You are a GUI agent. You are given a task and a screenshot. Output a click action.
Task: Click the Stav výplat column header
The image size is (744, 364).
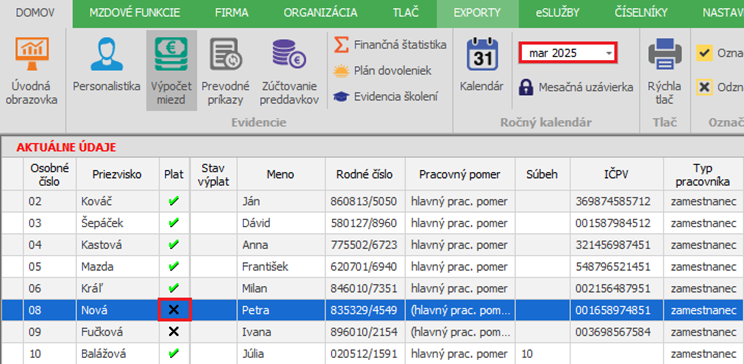[x=214, y=174]
